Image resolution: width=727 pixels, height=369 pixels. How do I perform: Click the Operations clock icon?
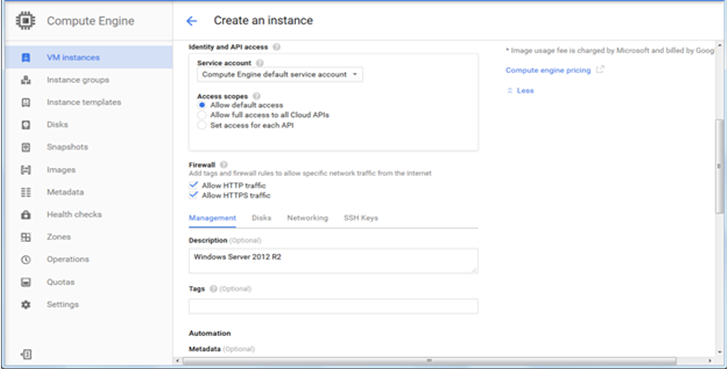click(x=26, y=260)
